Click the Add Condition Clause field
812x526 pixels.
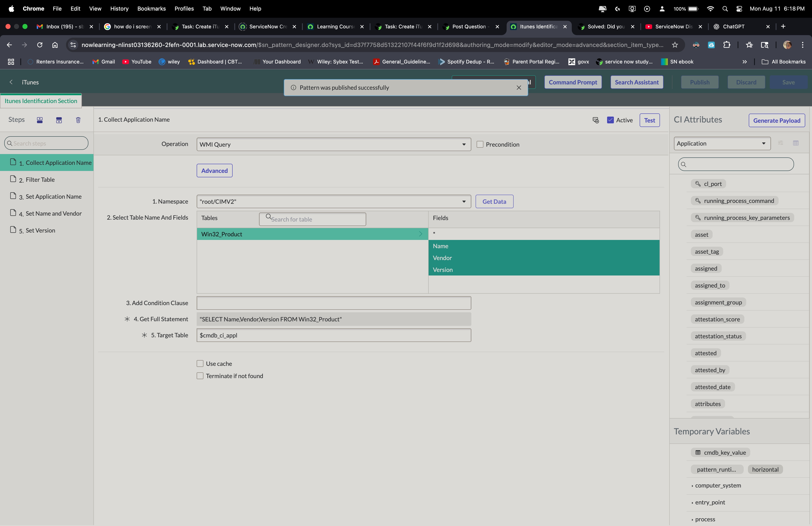pos(333,303)
